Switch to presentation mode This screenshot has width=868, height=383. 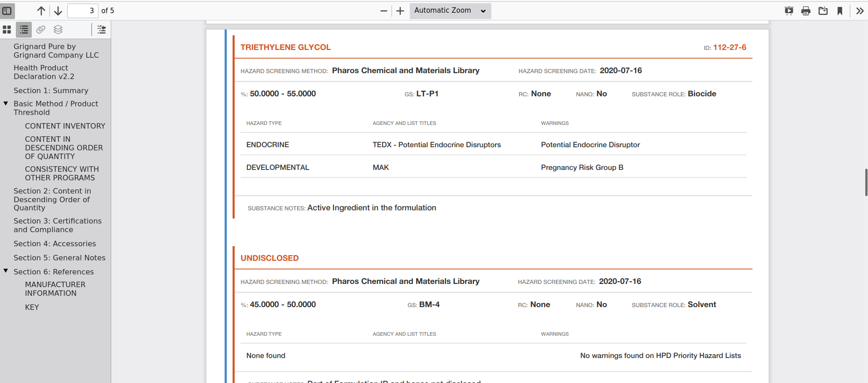click(x=789, y=11)
